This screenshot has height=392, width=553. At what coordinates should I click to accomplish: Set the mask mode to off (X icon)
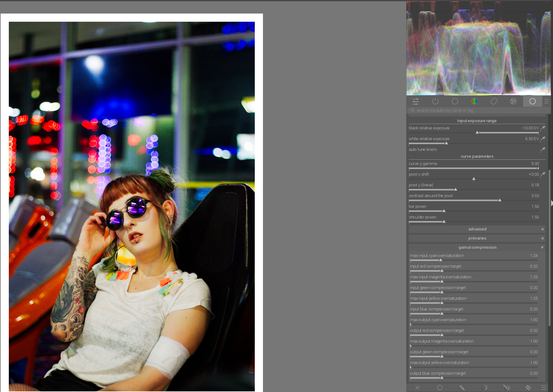click(x=417, y=388)
